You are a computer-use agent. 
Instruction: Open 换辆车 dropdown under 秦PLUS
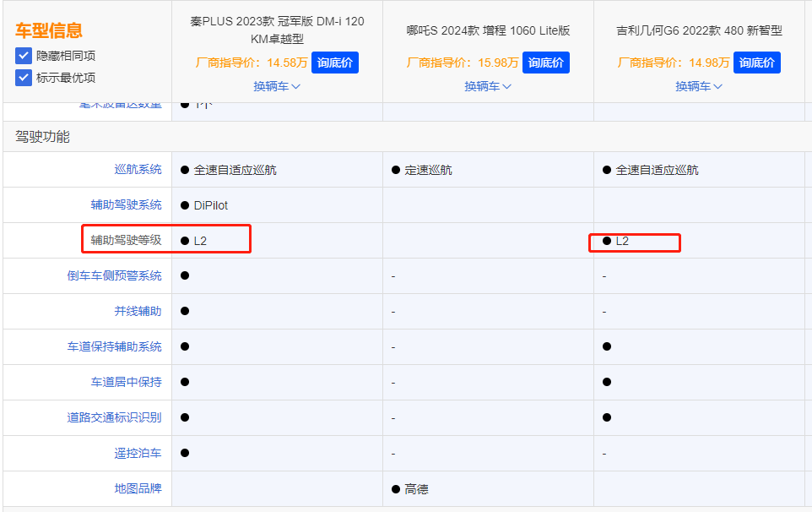click(277, 86)
